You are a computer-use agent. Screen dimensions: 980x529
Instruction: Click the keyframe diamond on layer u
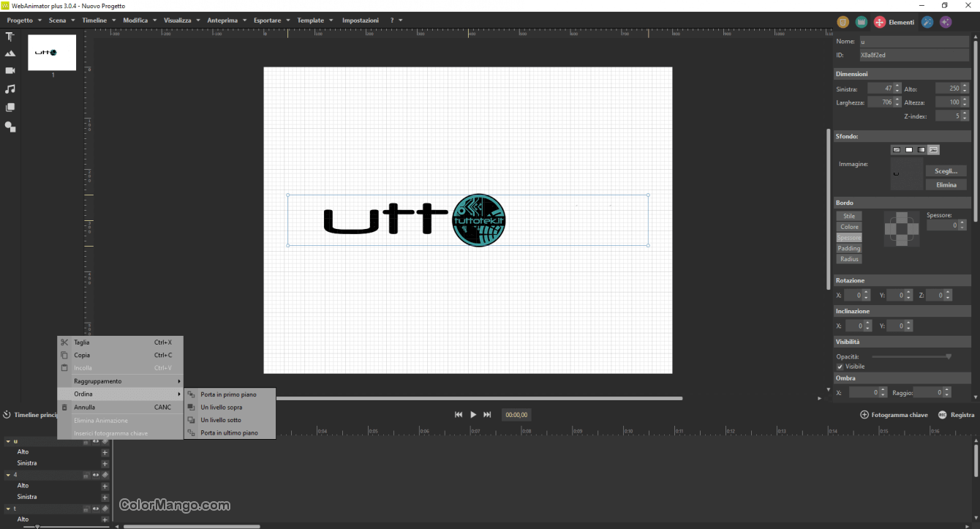click(x=105, y=441)
